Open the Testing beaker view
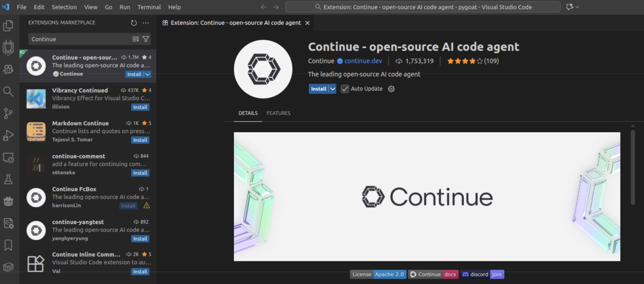The height and width of the screenshot is (284, 644). point(8,179)
